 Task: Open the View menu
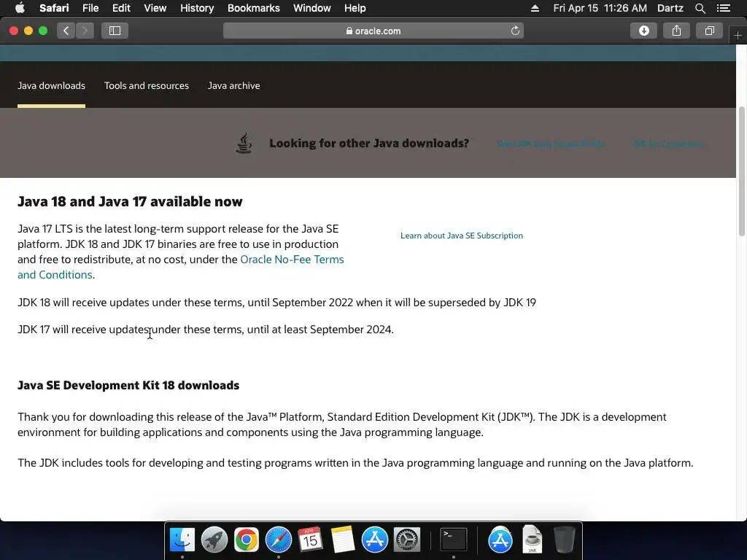(x=155, y=8)
